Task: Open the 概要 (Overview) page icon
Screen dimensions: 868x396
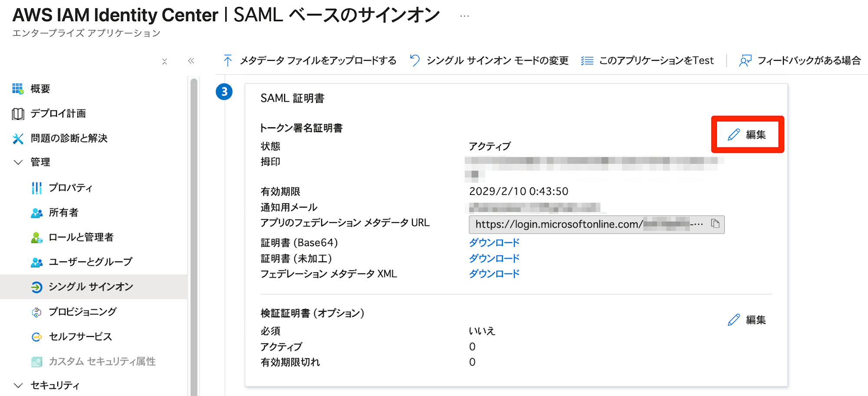Action: click(17, 89)
